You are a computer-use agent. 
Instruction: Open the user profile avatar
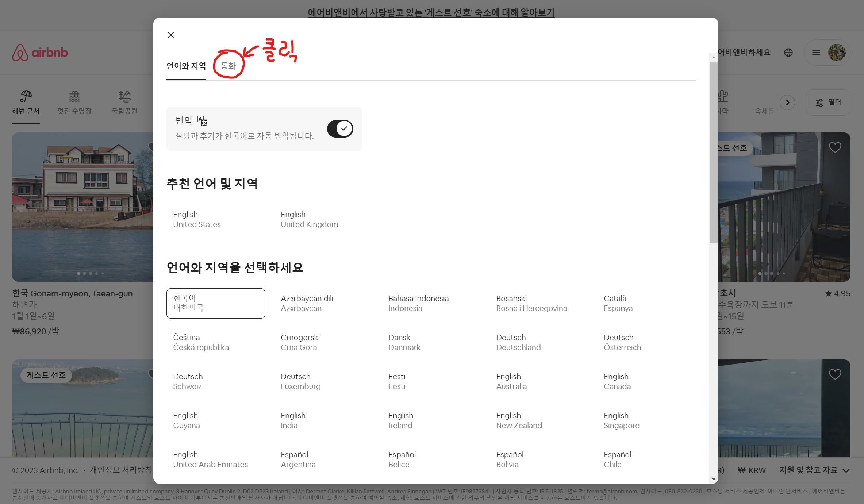pos(837,53)
